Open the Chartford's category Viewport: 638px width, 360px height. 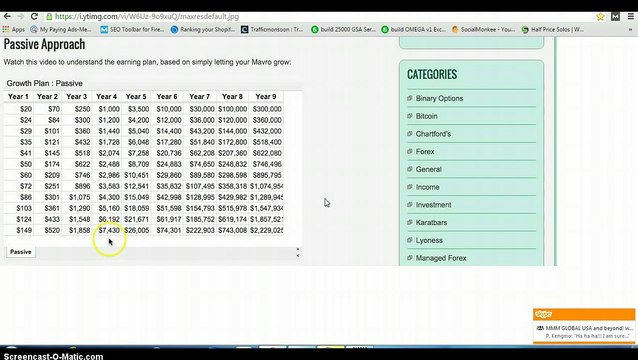pos(433,134)
